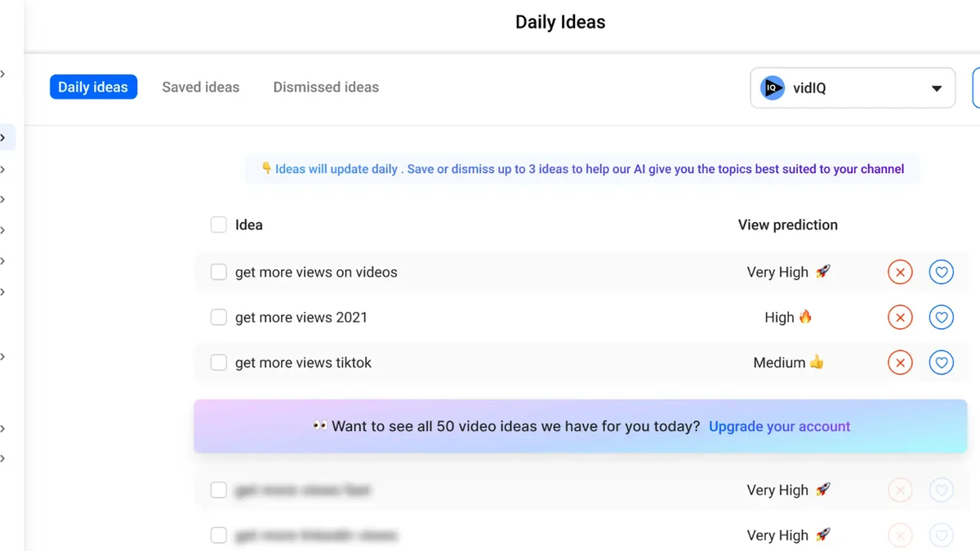Click heart icon on first blurred idea row
The width and height of the screenshot is (980, 551).
coord(941,491)
